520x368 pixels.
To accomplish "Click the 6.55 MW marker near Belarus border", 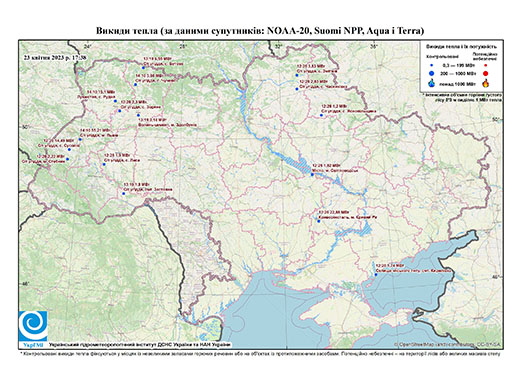I will [143, 68].
